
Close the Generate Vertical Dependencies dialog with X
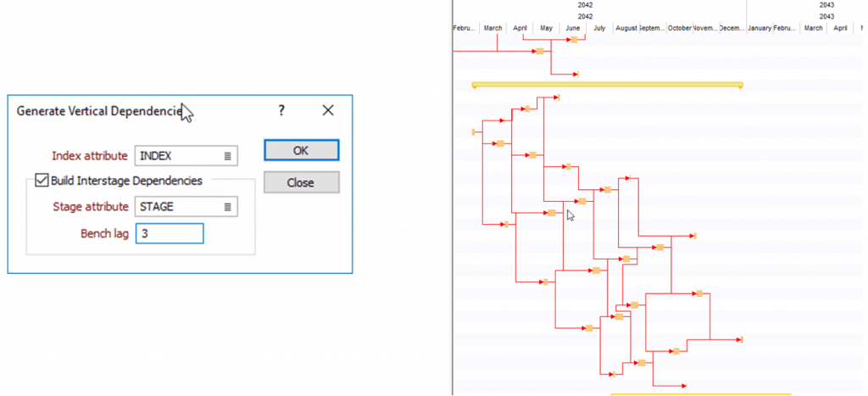pos(328,110)
